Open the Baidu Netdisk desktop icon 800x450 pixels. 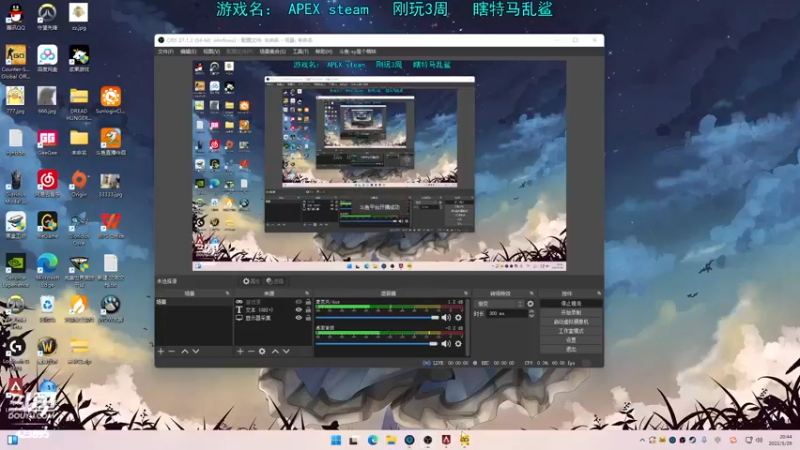47,58
